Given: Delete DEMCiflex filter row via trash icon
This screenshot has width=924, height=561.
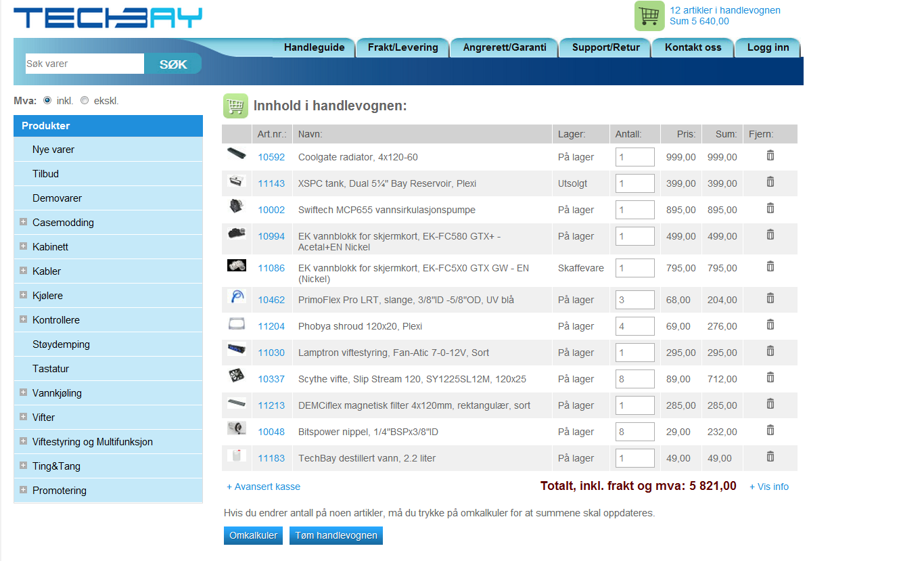Looking at the screenshot, I should point(770,404).
